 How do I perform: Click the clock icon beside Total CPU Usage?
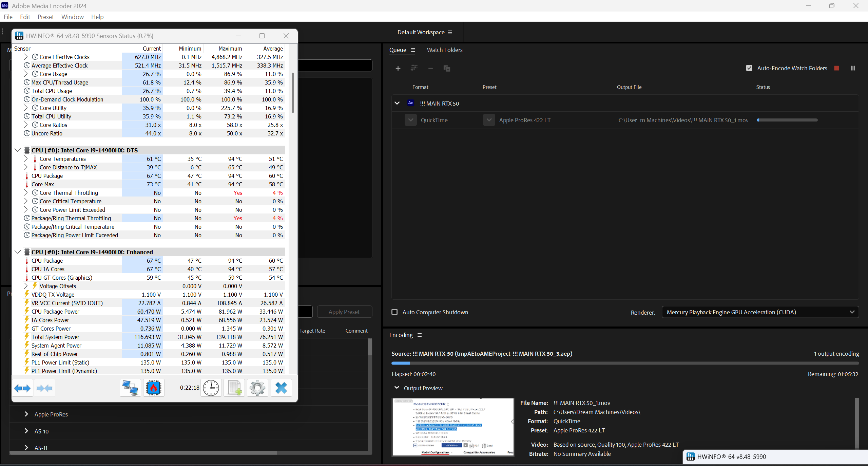pyautogui.click(x=27, y=91)
